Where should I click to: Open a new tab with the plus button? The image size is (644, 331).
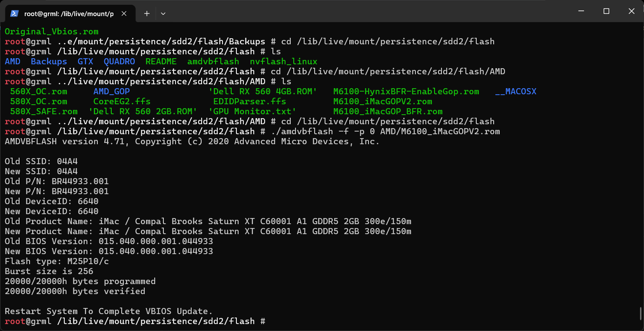click(147, 13)
